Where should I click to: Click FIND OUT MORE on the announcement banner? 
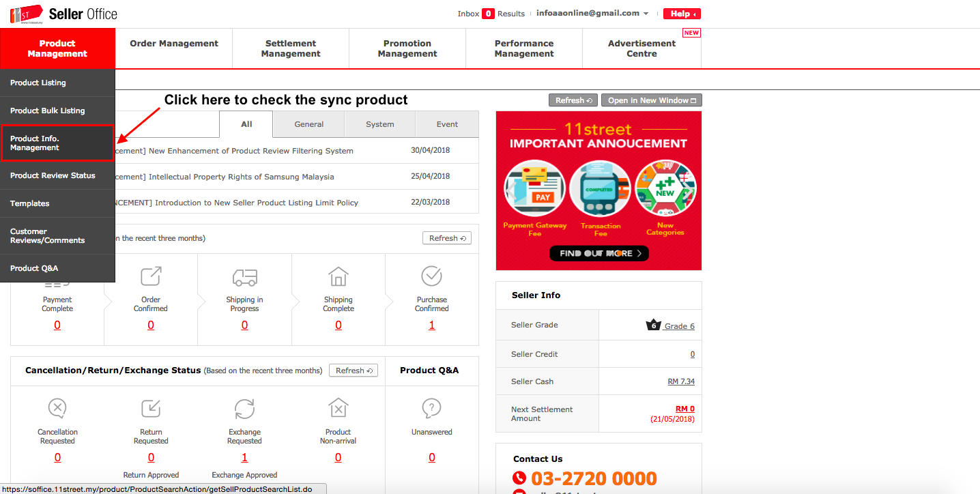599,253
